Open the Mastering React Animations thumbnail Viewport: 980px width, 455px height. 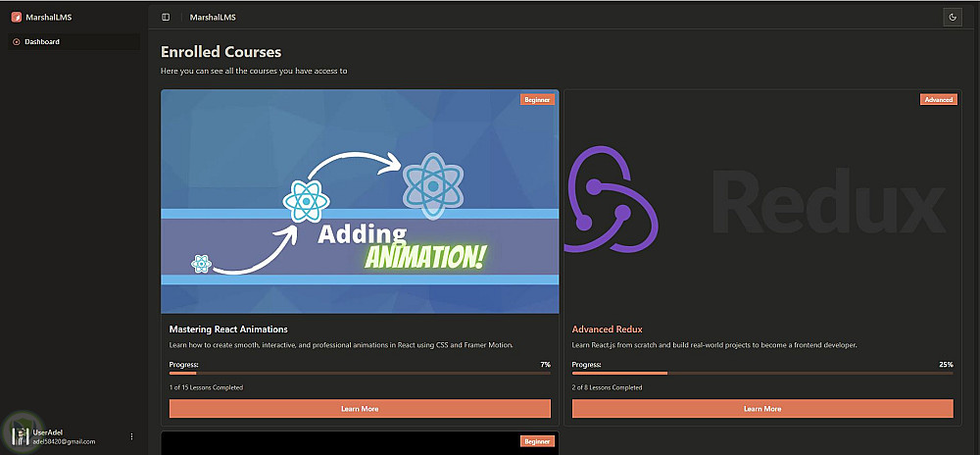[x=360, y=201]
